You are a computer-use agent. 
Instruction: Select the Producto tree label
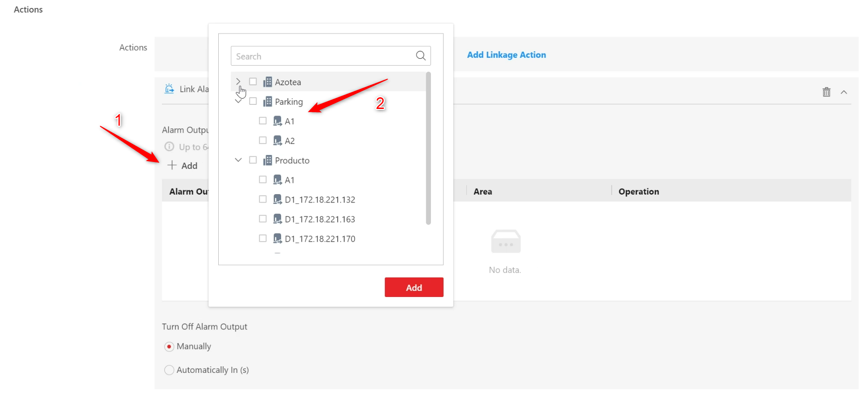click(292, 160)
